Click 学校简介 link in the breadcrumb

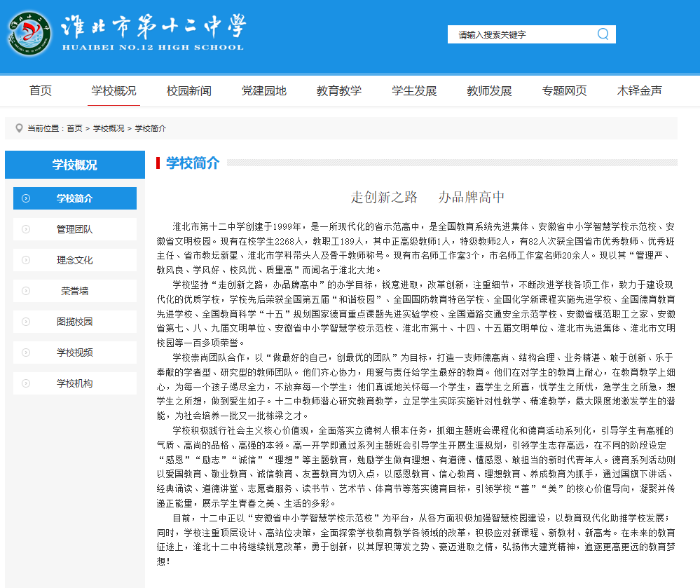[x=151, y=128]
